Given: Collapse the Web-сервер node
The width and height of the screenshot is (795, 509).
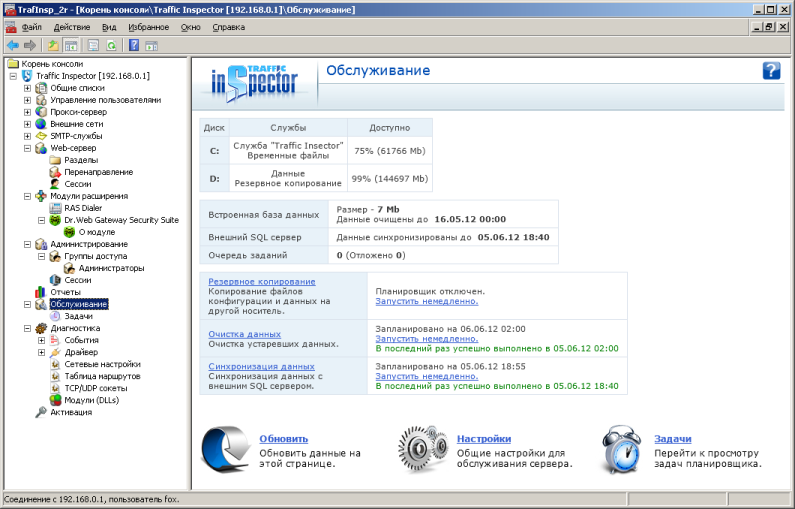Looking at the screenshot, I should pyautogui.click(x=27, y=149).
